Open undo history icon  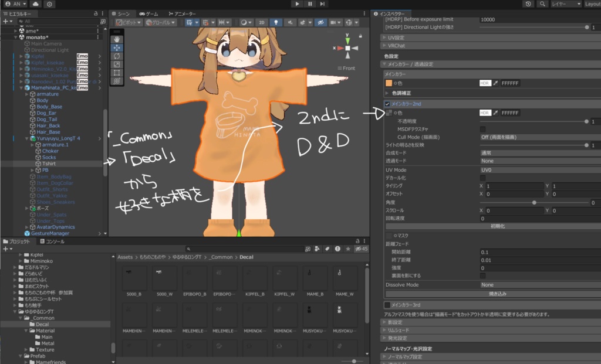coord(528,4)
